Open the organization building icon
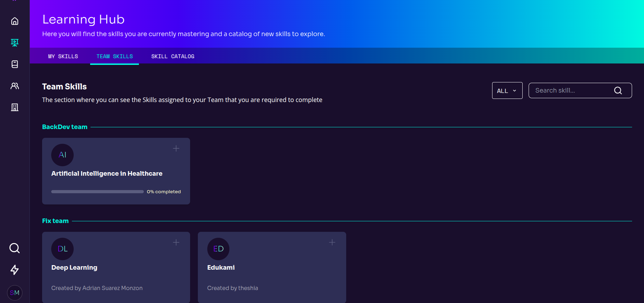Screen dimensions: 644x303 [x=15, y=107]
